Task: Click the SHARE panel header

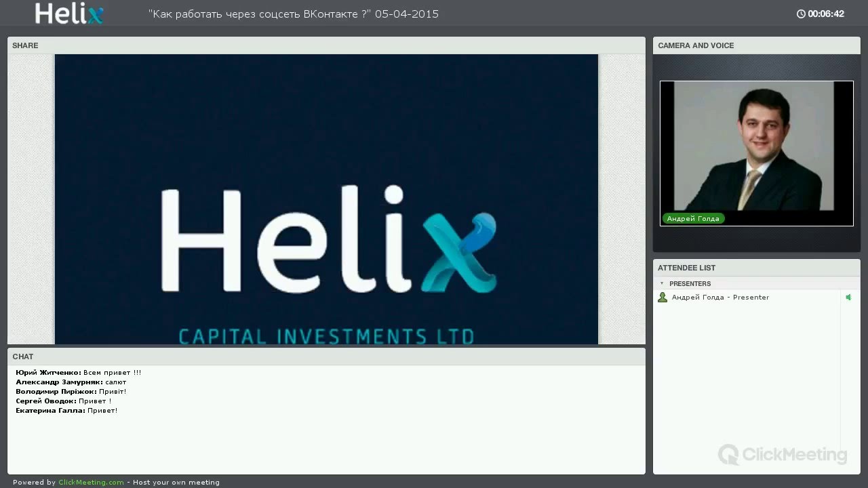Action: [326, 45]
